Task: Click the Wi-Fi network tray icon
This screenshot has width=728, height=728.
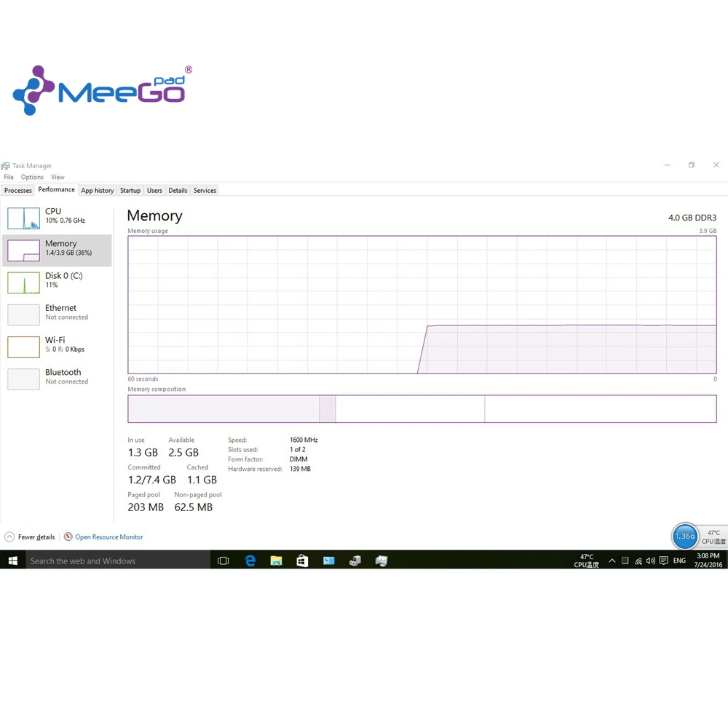Action: 638,561
